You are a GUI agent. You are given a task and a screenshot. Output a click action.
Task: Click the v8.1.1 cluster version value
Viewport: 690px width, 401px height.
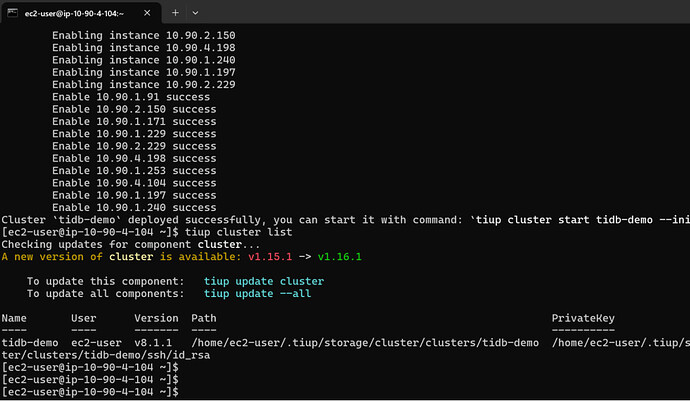tap(152, 344)
